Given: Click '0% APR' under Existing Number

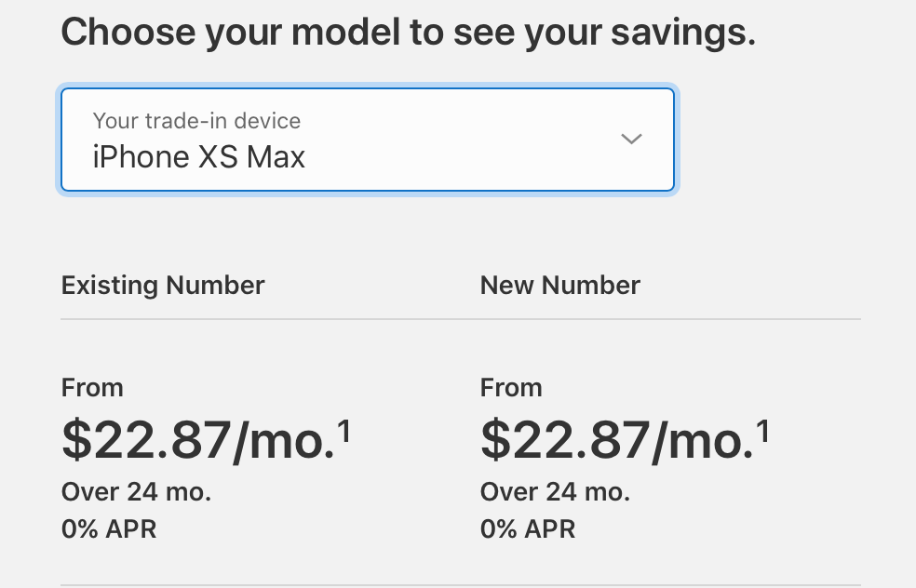Looking at the screenshot, I should point(109,529).
